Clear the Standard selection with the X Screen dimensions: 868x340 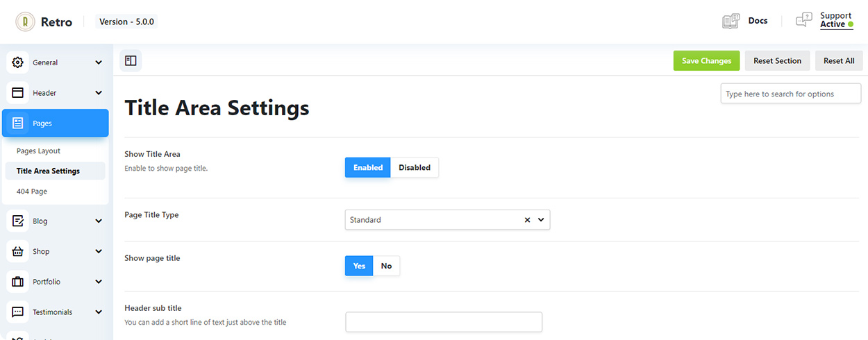pos(527,220)
